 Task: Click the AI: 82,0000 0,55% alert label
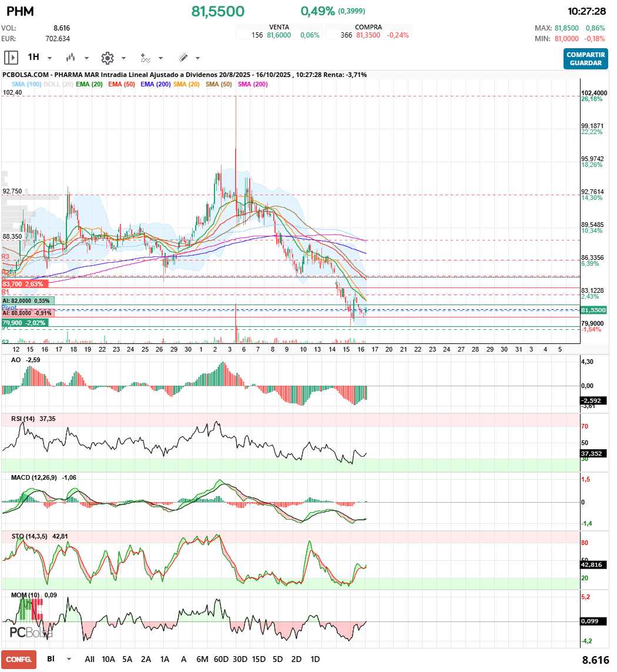coord(28,301)
